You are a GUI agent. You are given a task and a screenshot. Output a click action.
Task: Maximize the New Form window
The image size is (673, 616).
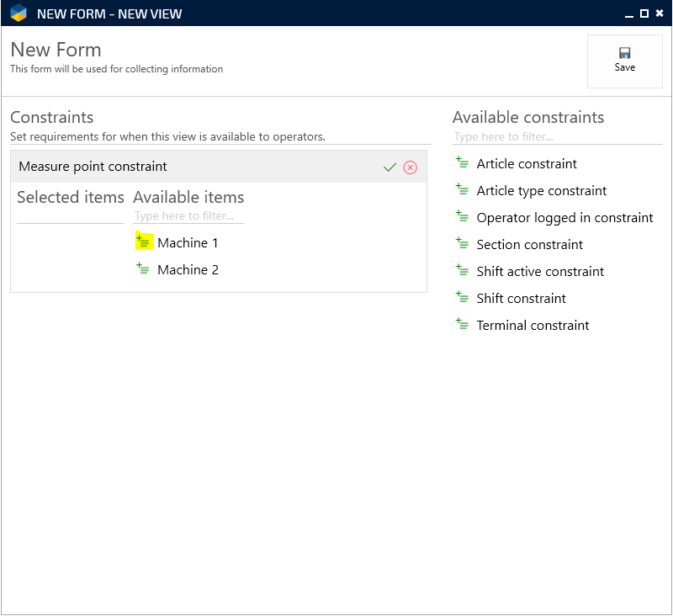click(x=644, y=13)
